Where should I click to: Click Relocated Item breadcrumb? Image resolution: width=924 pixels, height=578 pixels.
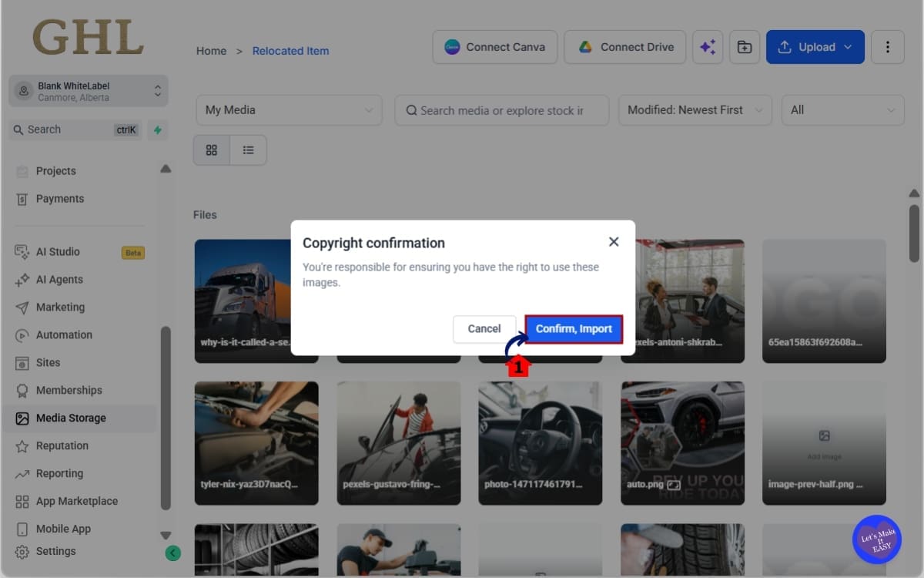pyautogui.click(x=290, y=51)
